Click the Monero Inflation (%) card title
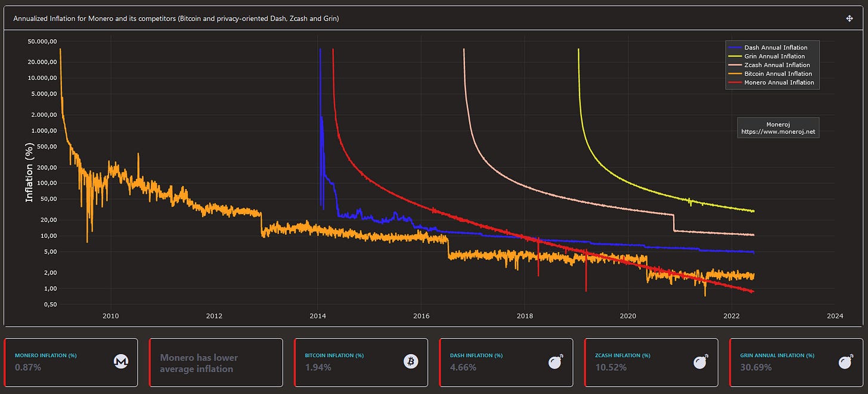Screen dimensions: 868x394 point(45,355)
